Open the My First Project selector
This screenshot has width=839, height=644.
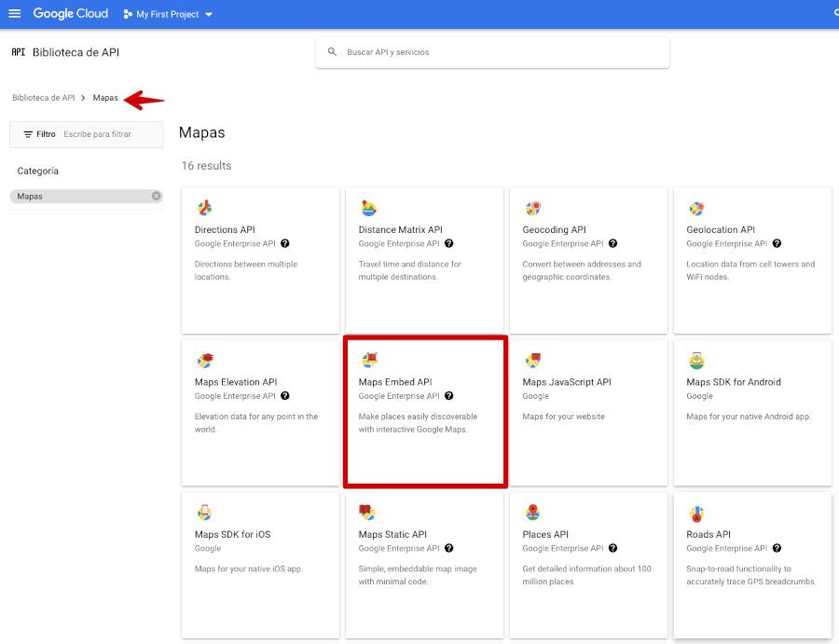coord(167,14)
